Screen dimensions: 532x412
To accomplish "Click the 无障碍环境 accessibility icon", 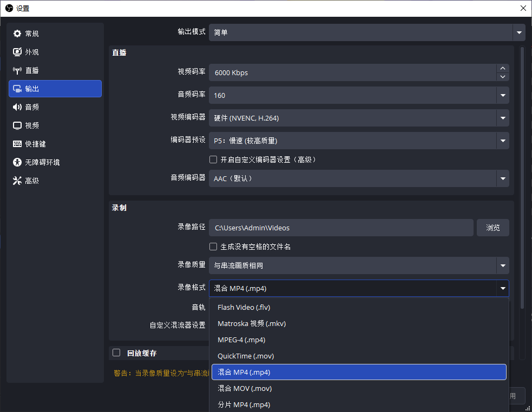I will pos(17,162).
